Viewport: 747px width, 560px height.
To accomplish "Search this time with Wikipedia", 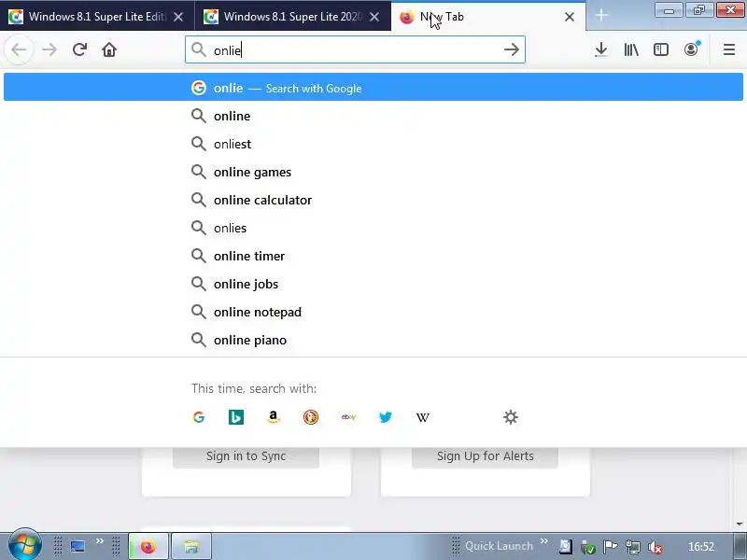I will (x=423, y=417).
